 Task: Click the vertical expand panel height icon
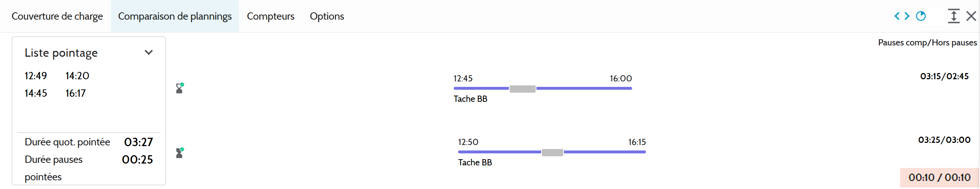coord(954,16)
